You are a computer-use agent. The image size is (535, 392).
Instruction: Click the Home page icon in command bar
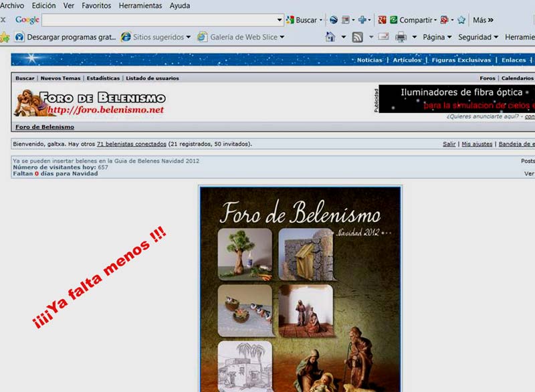click(330, 37)
